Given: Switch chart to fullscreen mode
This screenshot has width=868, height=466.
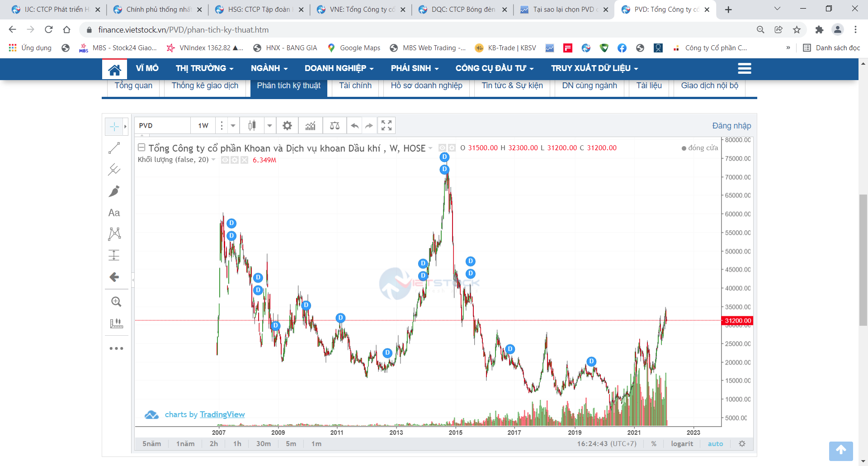Looking at the screenshot, I should click(387, 126).
